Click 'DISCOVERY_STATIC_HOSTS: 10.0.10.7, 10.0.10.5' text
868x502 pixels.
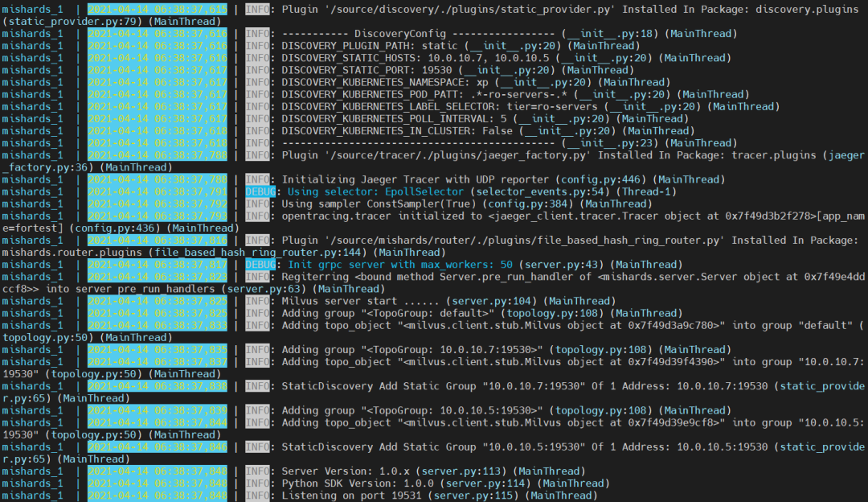tap(416, 58)
